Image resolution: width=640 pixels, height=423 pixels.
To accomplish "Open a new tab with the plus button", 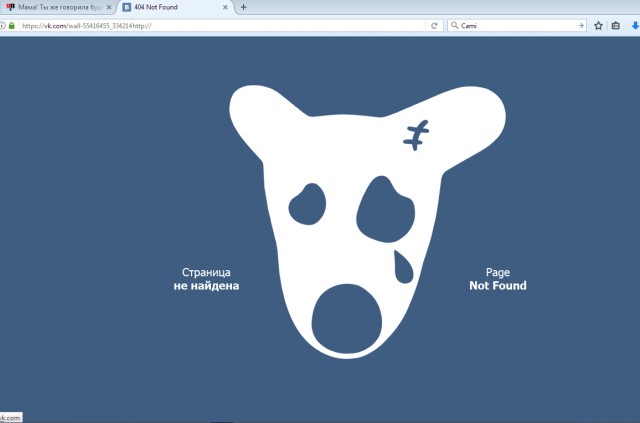I will [243, 7].
